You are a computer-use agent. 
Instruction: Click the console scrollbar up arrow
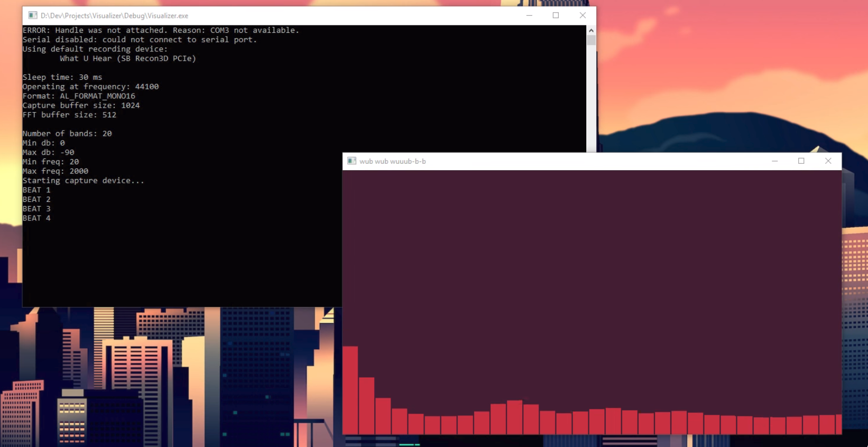[591, 30]
